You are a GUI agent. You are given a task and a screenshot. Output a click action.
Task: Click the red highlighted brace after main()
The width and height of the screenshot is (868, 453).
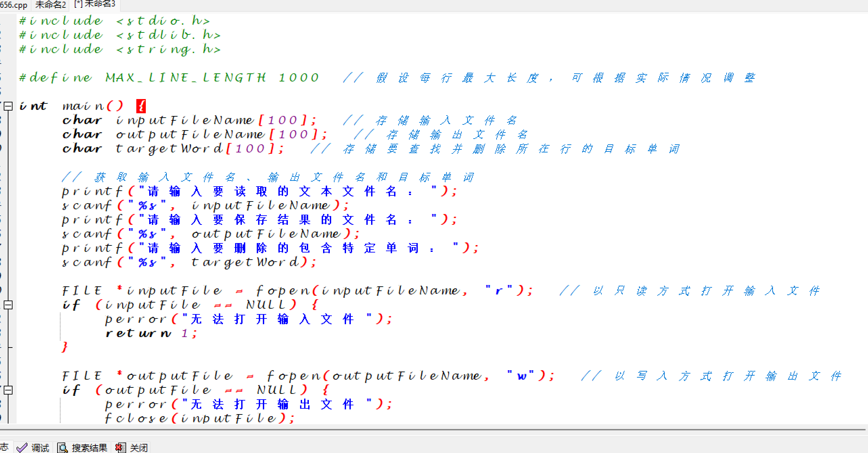141,106
